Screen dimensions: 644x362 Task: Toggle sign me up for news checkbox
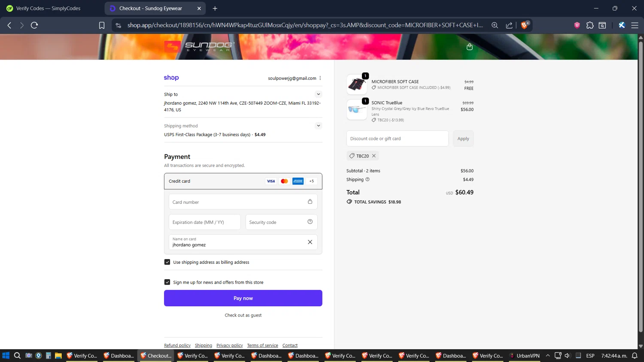click(167, 282)
